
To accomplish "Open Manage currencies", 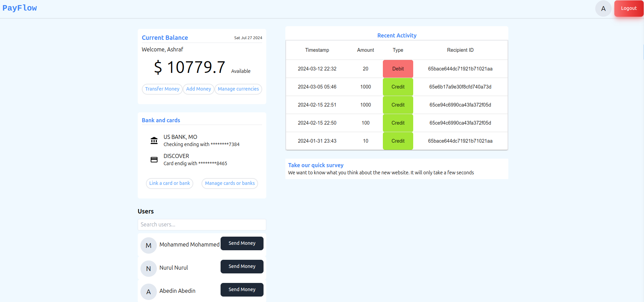I will (238, 89).
